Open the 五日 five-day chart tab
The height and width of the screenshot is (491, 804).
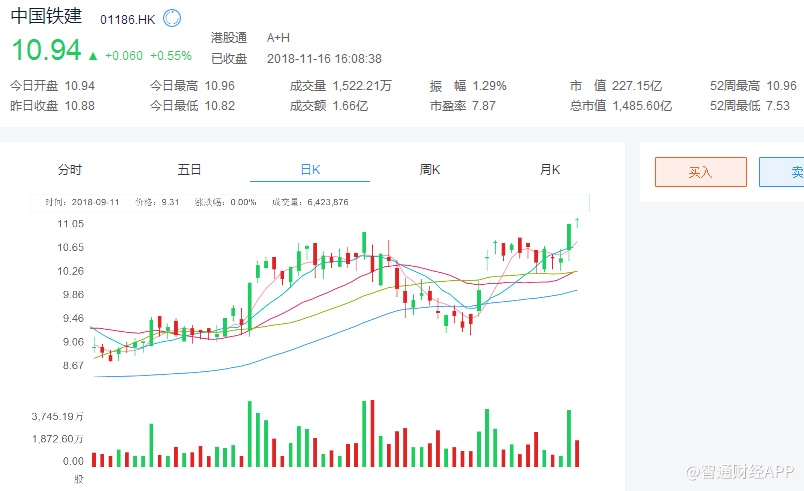point(189,170)
